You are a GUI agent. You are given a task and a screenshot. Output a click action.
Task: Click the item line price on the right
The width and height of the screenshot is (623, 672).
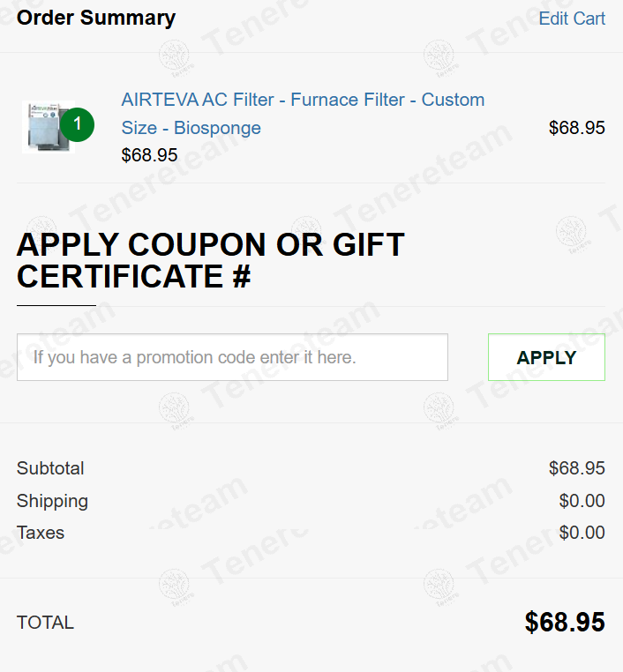[x=576, y=128]
